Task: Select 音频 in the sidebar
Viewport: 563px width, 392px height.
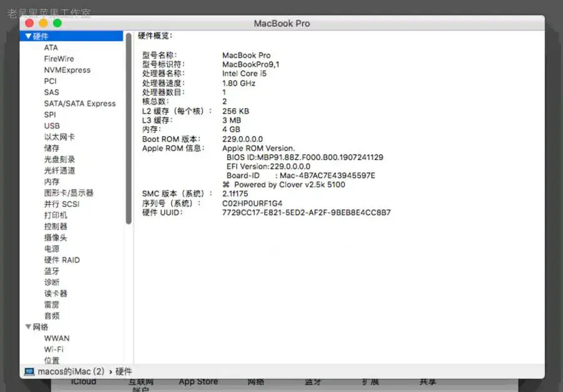Action: (x=52, y=316)
